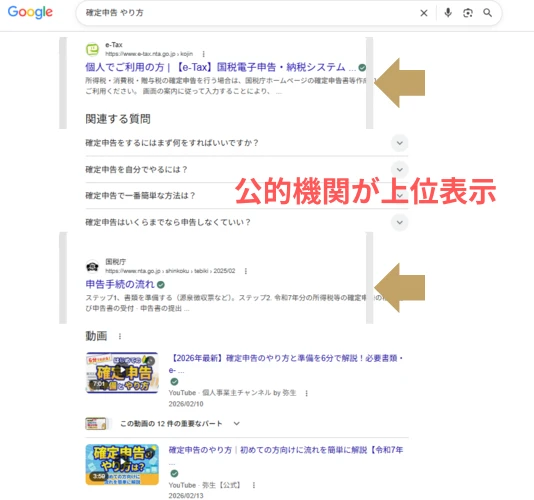534x500 pixels.
Task: Expand 確定申告を自分でやるには question
Action: click(399, 169)
